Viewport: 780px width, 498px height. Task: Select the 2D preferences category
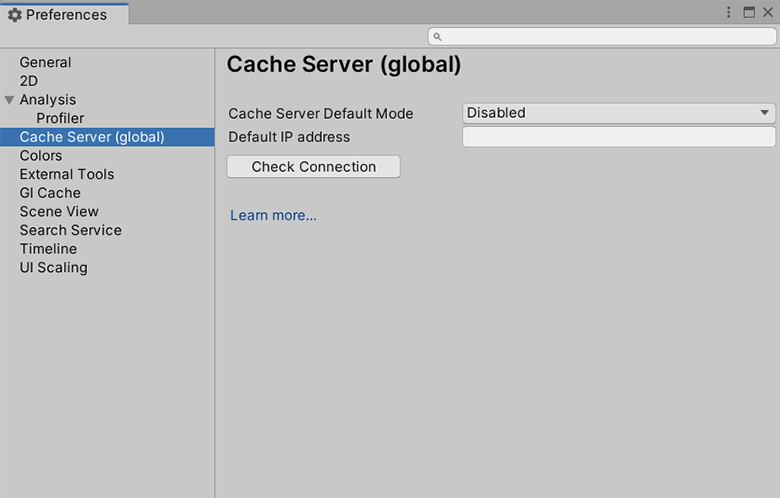click(28, 81)
